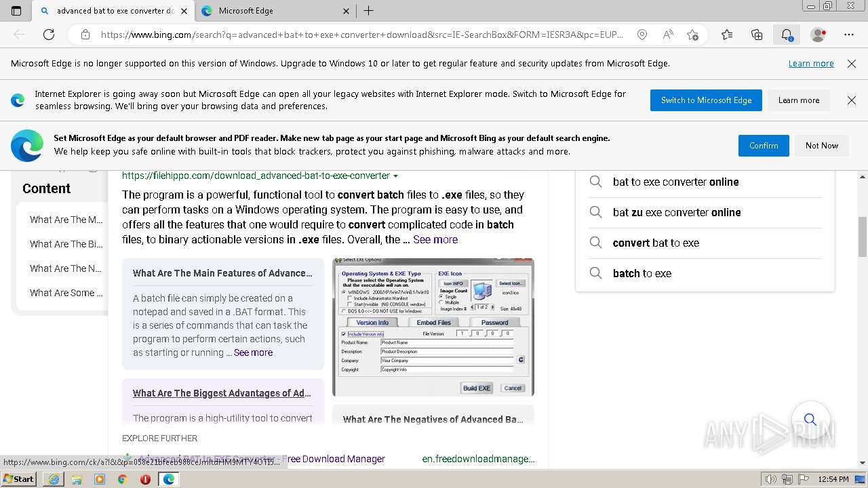Click the converter screenshot thumbnail
868x488 pixels.
click(x=433, y=327)
